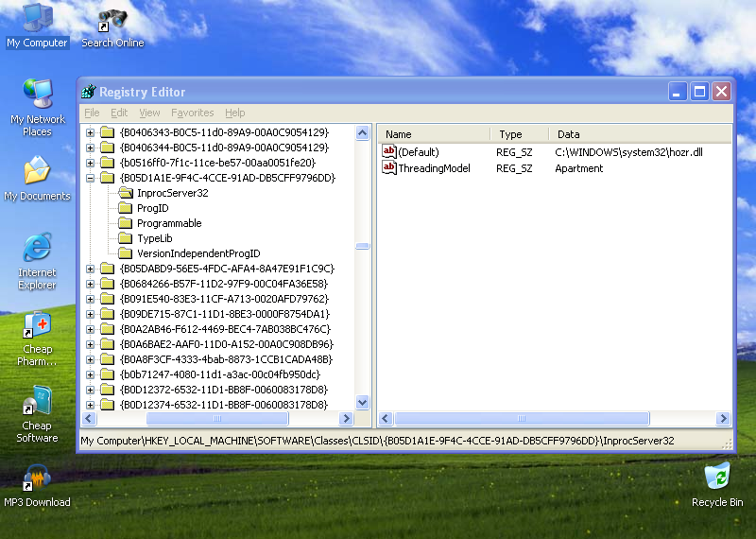
Task: Click the ThreadingModel value name
Action: click(434, 168)
